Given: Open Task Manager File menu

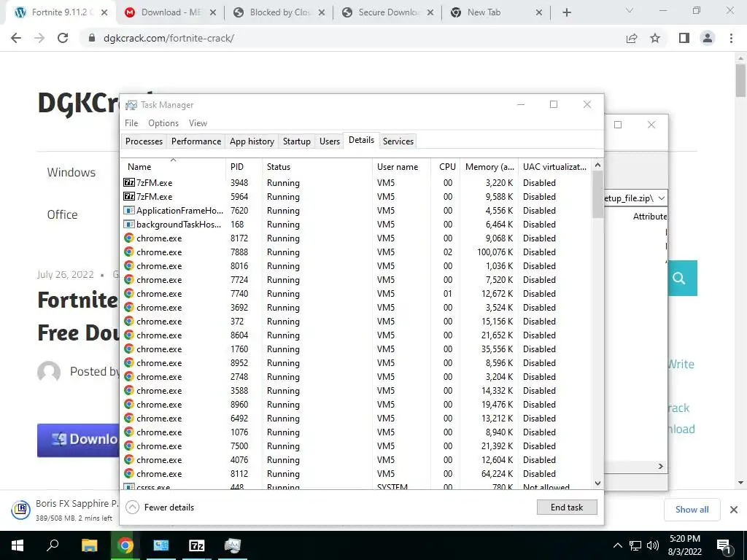Looking at the screenshot, I should 131,122.
